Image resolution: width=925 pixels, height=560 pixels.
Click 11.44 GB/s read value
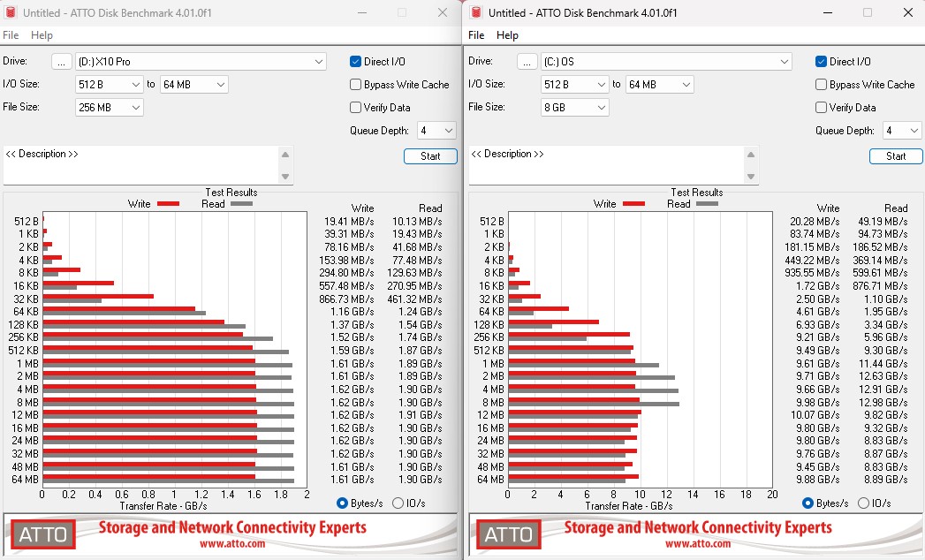[x=883, y=364]
